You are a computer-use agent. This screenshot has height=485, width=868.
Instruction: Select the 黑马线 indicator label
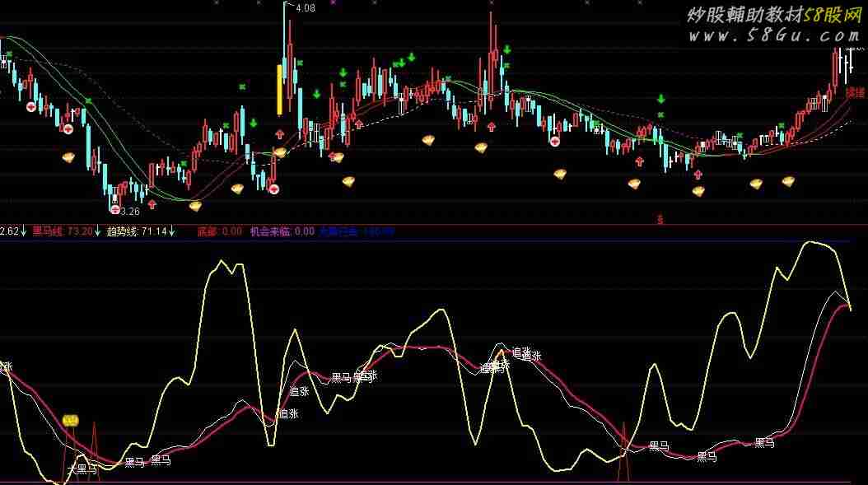click(x=47, y=232)
